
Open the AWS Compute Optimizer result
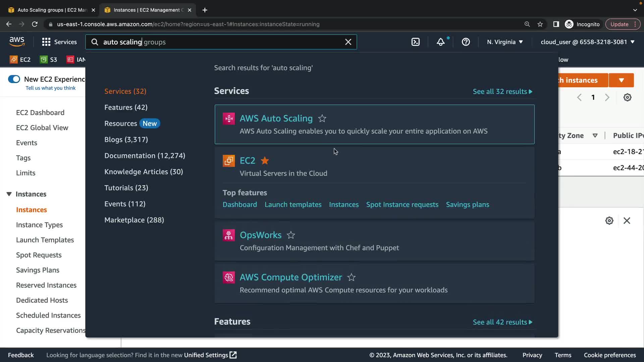point(291,277)
